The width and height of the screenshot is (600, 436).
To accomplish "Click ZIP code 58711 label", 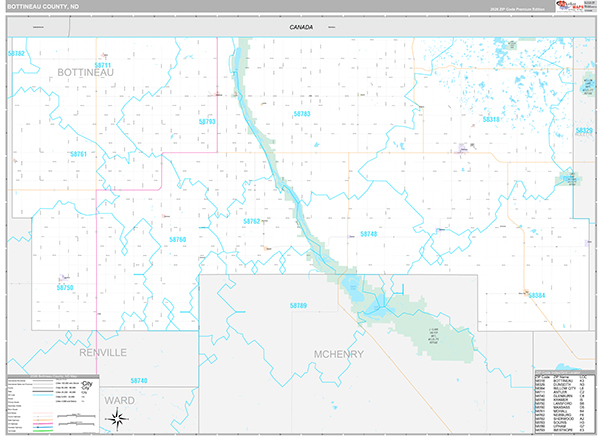I will pos(102,65).
